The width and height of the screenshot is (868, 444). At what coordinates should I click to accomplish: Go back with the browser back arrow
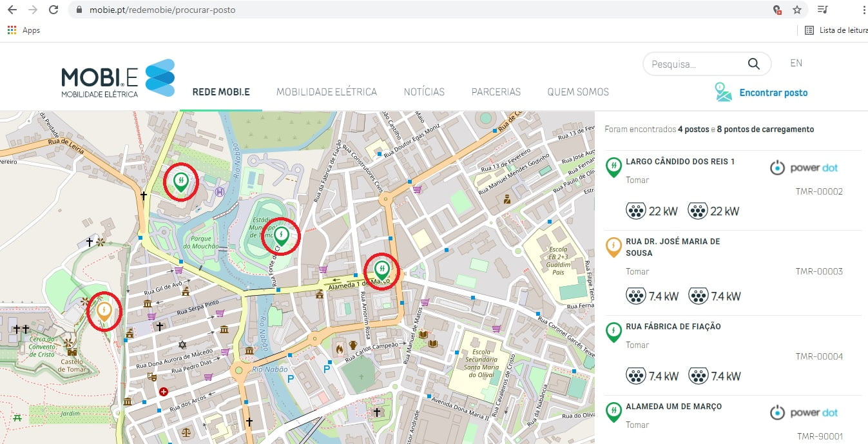click(12, 10)
